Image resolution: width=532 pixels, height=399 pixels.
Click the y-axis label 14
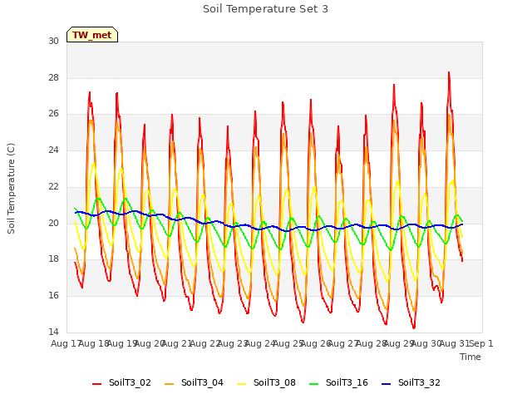53,332
